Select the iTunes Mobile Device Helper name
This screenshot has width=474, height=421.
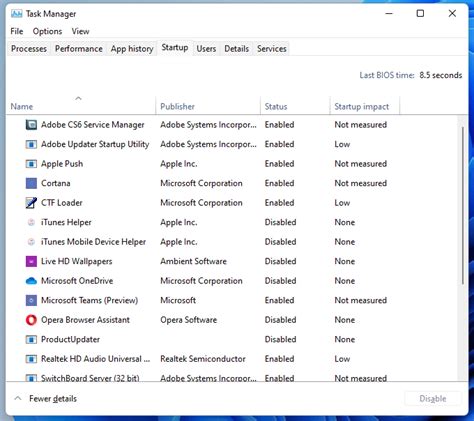(93, 242)
